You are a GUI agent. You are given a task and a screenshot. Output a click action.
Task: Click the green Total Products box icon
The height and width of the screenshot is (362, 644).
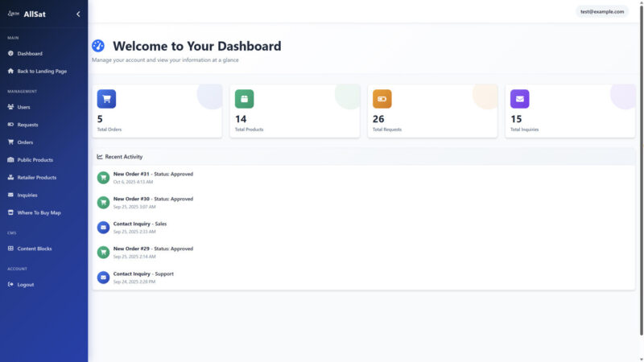tap(244, 99)
